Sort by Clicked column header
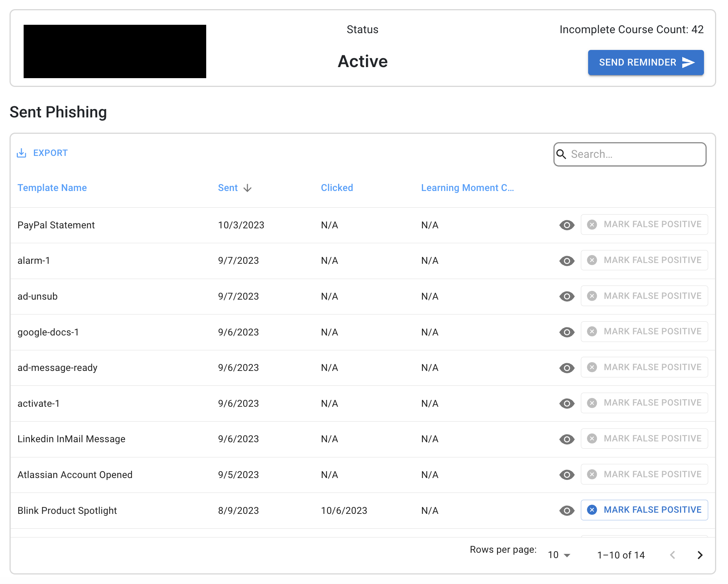Screen dimensions: 728x584 (337, 188)
